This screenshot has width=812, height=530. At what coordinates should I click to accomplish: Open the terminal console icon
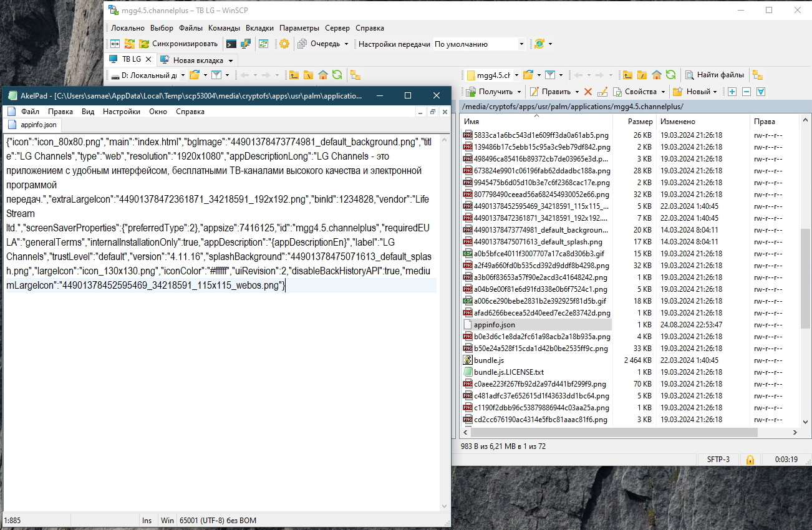tap(231, 44)
